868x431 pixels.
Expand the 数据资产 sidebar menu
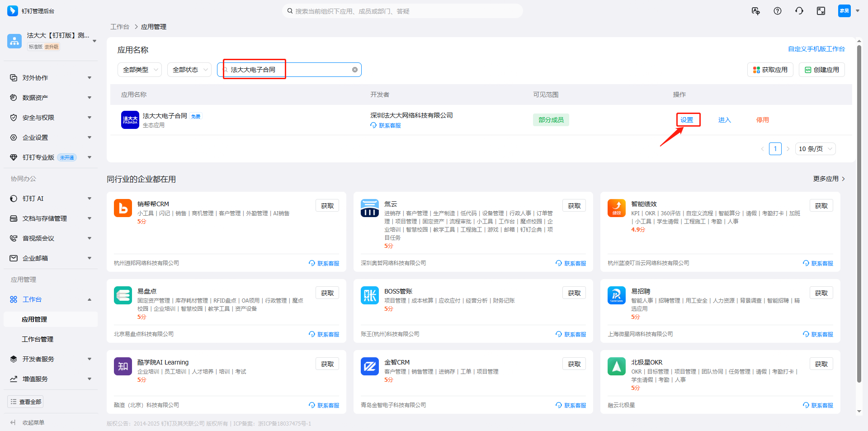click(51, 98)
